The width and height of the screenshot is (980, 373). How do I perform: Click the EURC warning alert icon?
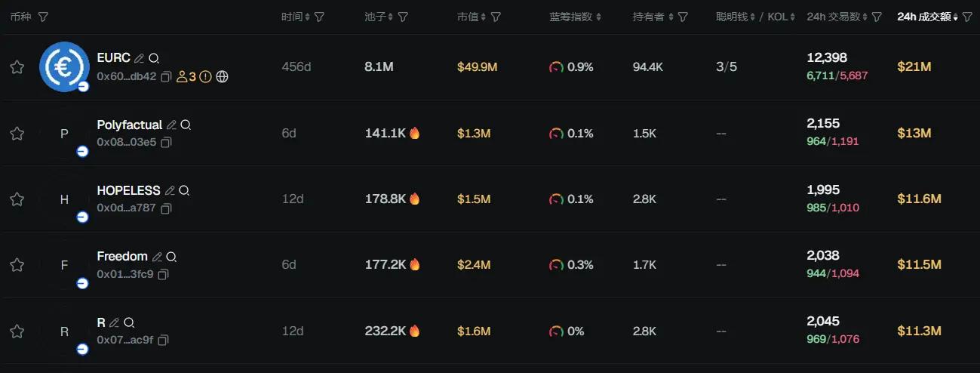point(205,76)
